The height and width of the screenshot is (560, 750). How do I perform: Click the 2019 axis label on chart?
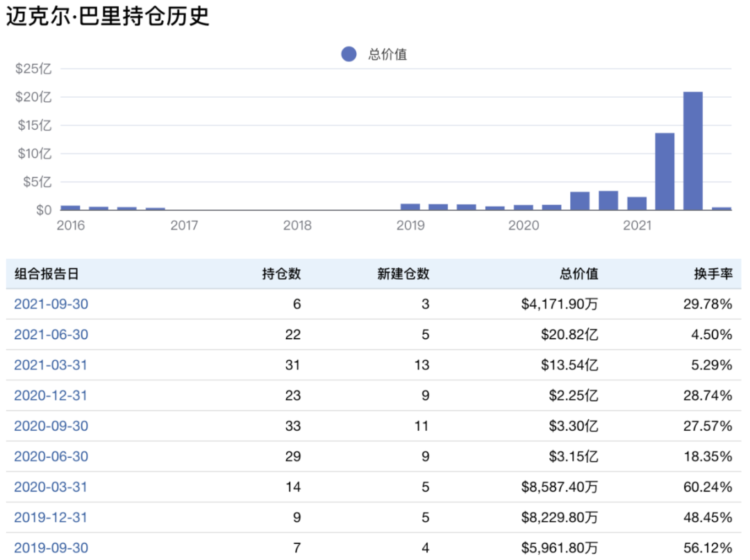pyautogui.click(x=410, y=226)
